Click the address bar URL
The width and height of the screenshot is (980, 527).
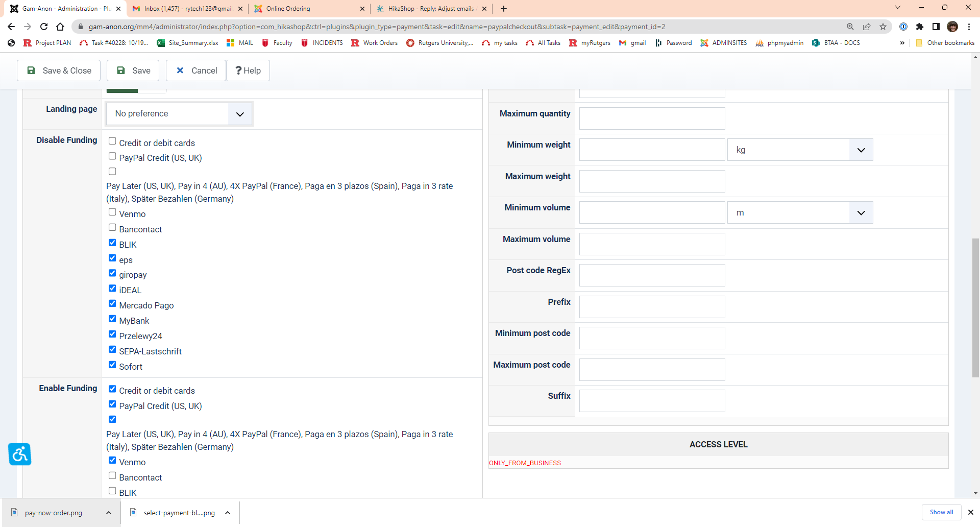(377, 27)
